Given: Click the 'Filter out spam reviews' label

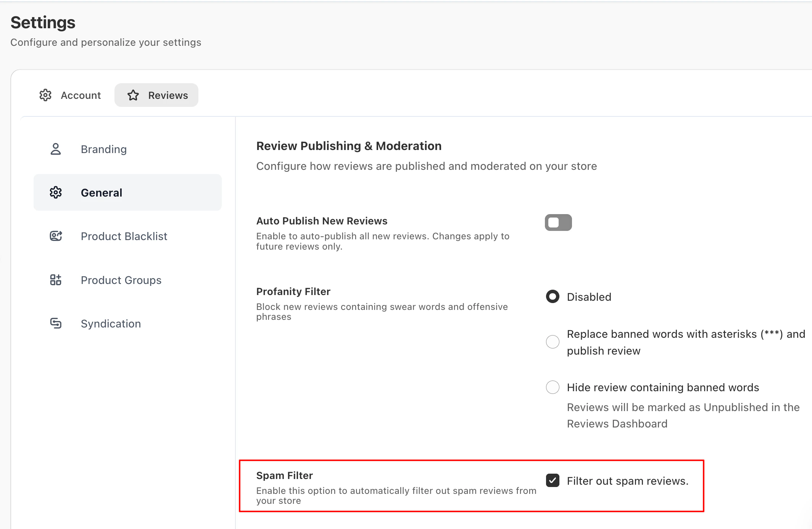Looking at the screenshot, I should (x=627, y=481).
